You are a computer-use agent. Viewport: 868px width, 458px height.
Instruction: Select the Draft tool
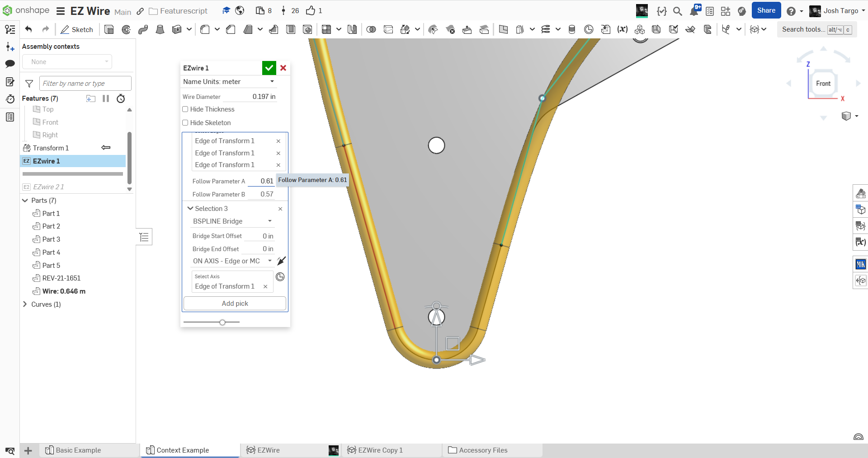248,29
